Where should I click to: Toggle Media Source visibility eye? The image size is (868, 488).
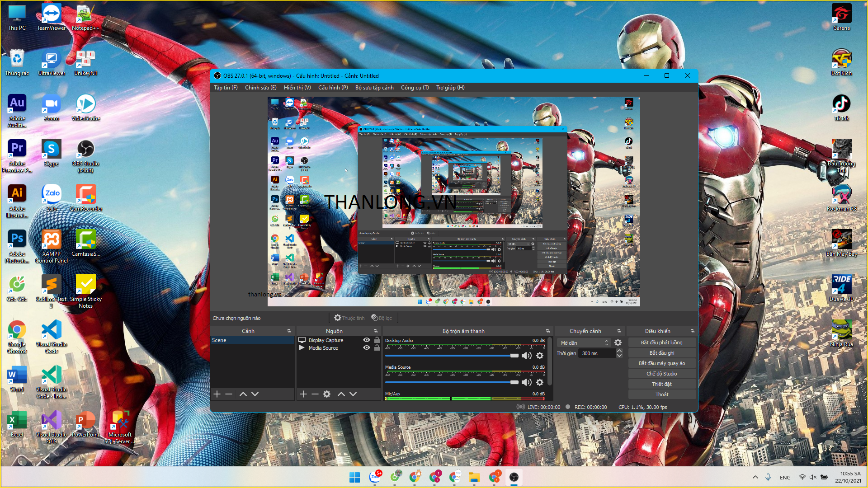coord(367,348)
